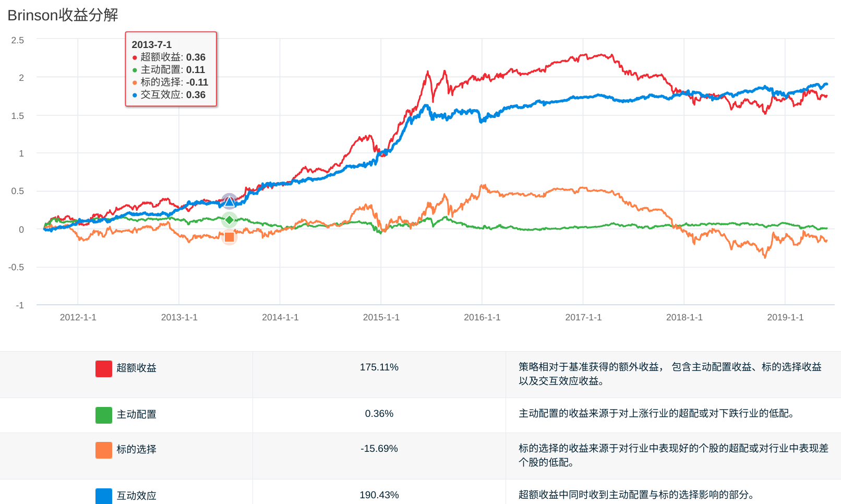The width and height of the screenshot is (841, 504).
Task: Click the blue 互动效应 color swatch
Action: (104, 496)
